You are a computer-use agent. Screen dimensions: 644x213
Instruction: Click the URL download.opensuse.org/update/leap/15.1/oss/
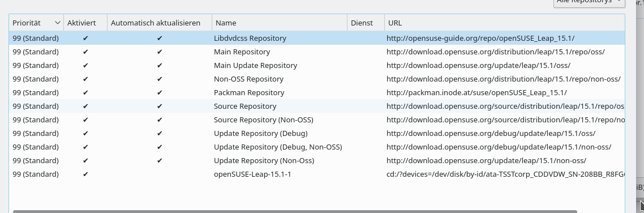pos(479,65)
